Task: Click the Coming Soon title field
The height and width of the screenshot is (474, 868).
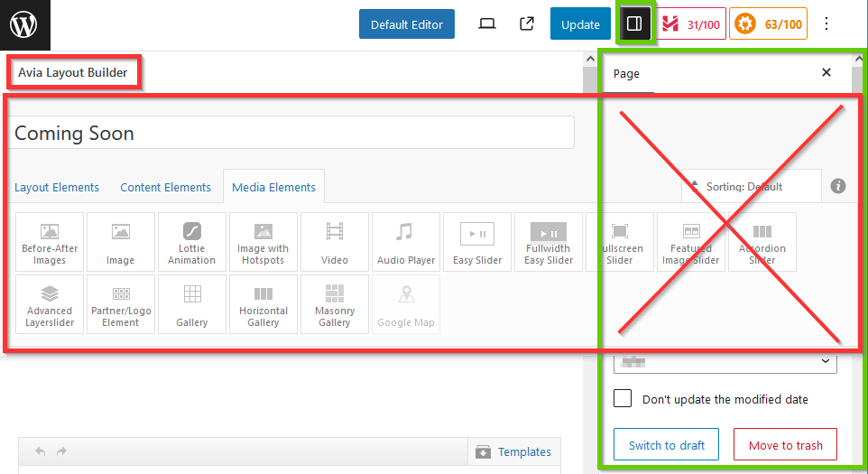Action: 291,133
